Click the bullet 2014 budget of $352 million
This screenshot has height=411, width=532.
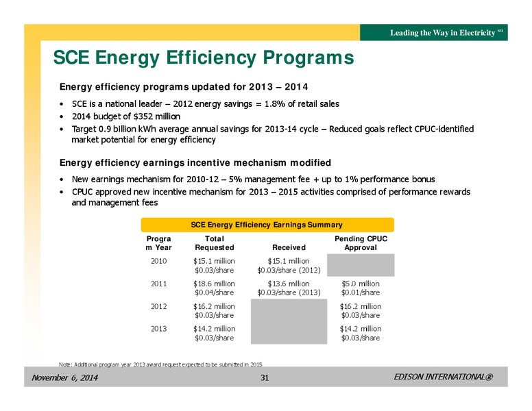[126, 116]
